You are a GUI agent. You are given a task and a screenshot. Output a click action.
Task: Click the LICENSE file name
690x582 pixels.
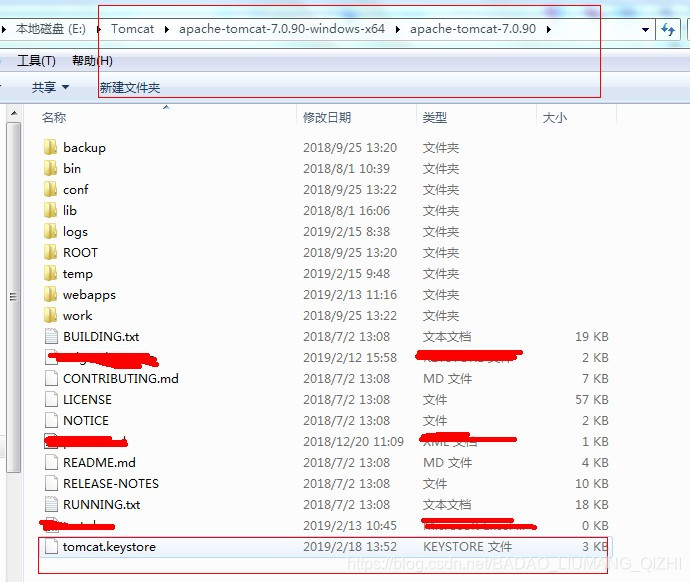pos(87,399)
